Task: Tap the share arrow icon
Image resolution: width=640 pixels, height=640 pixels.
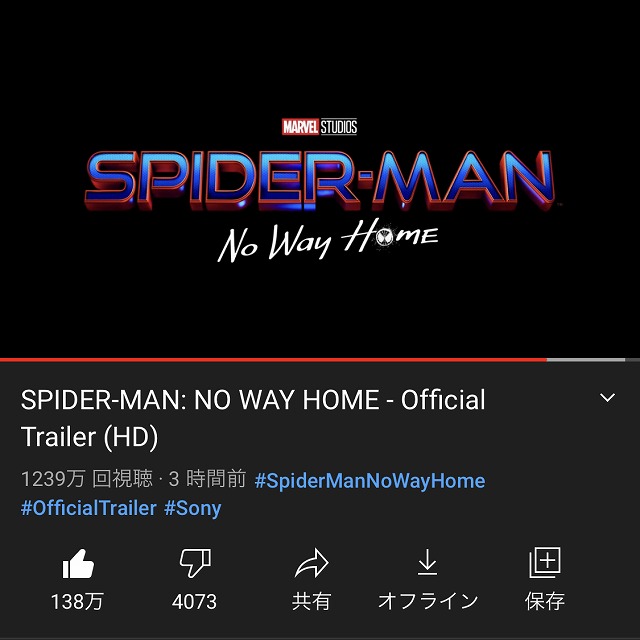Action: click(311, 563)
